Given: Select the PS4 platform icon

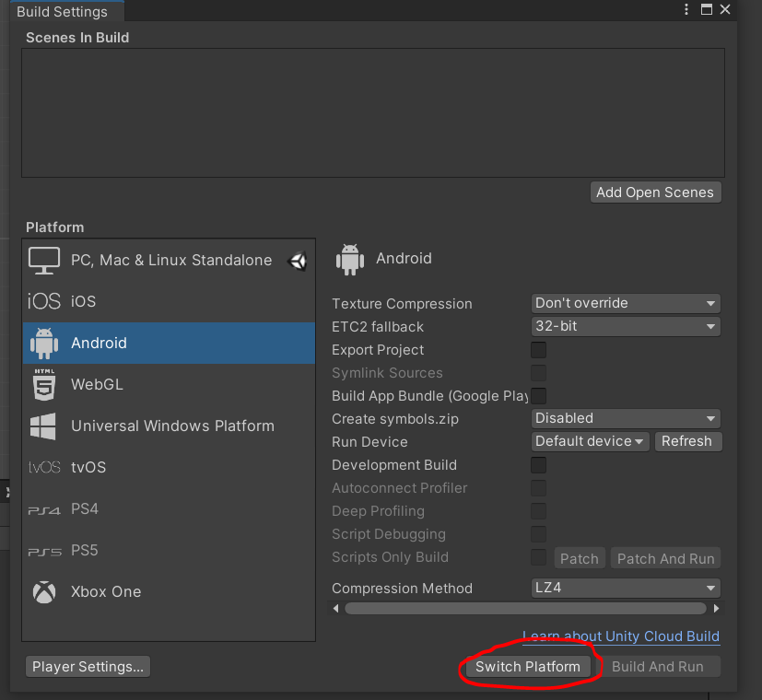Looking at the screenshot, I should pyautogui.click(x=44, y=510).
